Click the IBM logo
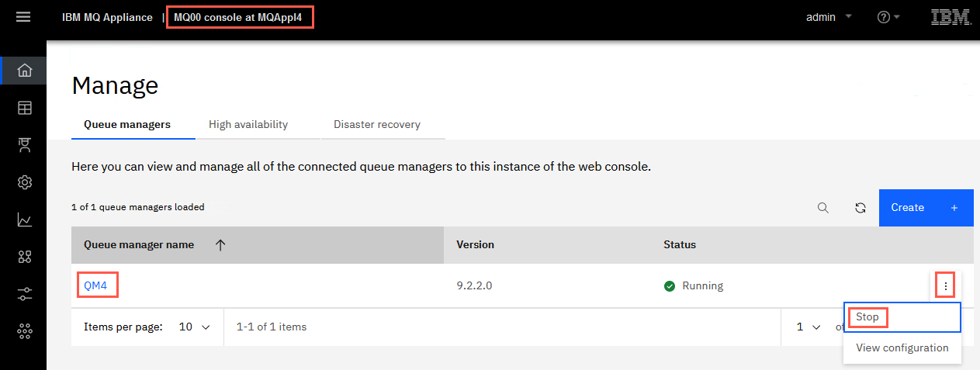Screen dimensions: 980x370 pos(951,17)
